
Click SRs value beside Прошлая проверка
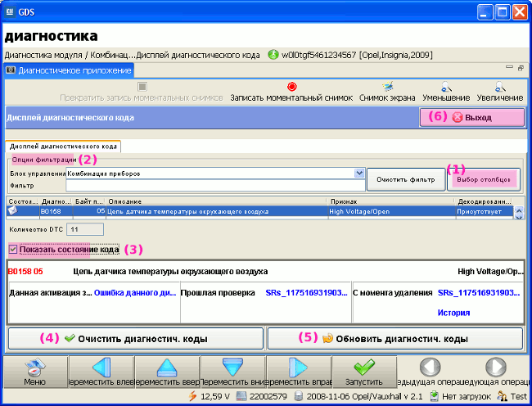click(306, 293)
